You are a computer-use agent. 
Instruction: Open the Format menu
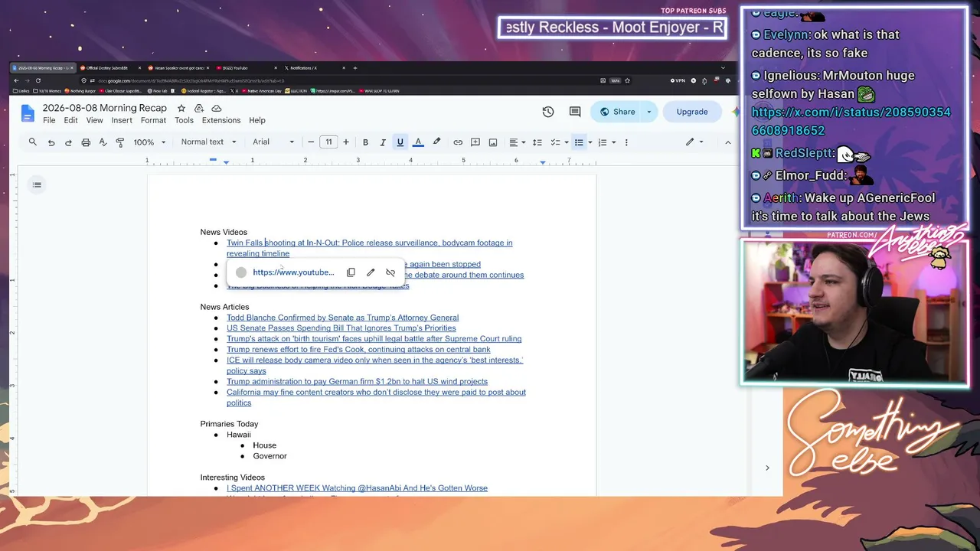coord(153,121)
